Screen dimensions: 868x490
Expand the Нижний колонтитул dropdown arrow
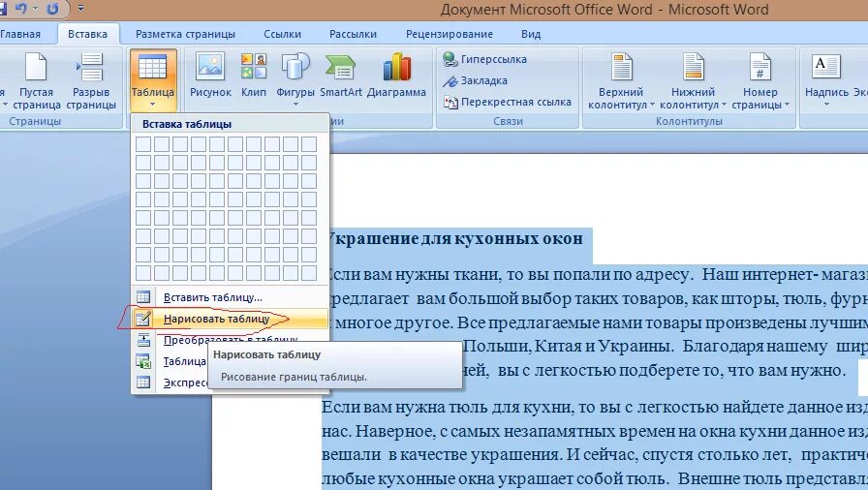[x=724, y=105]
